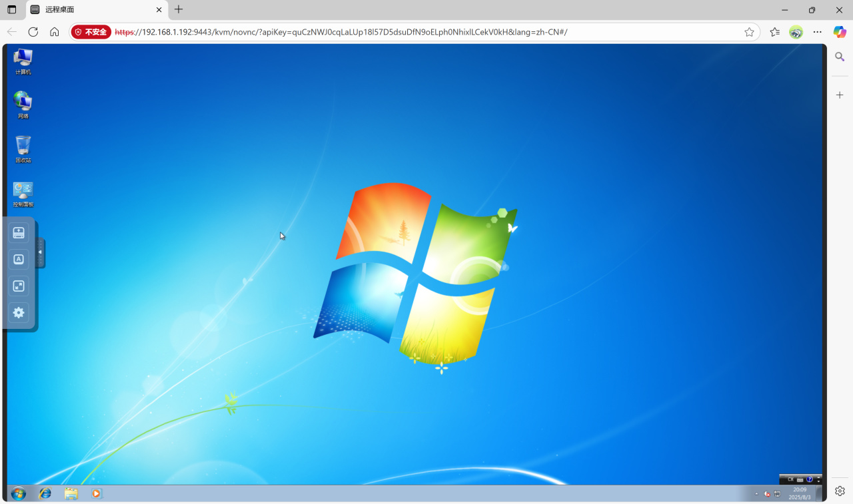
Task: Open the browser tab actions menu
Action: 12,10
